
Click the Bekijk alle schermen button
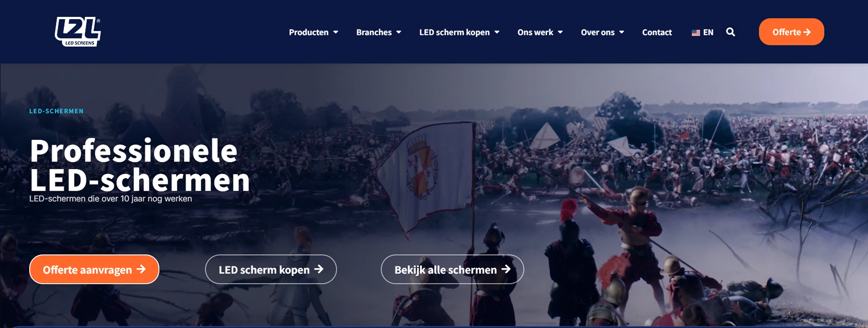452,269
